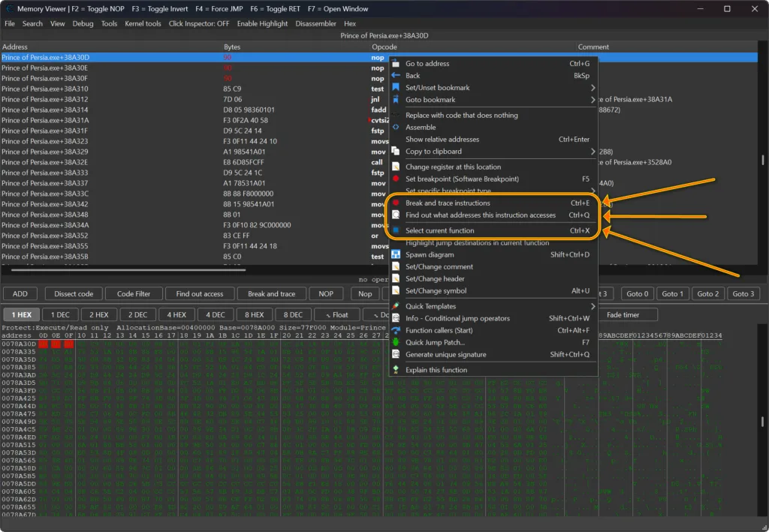The height and width of the screenshot is (532, 769).
Task: Open the Debug menu
Action: 83,23
